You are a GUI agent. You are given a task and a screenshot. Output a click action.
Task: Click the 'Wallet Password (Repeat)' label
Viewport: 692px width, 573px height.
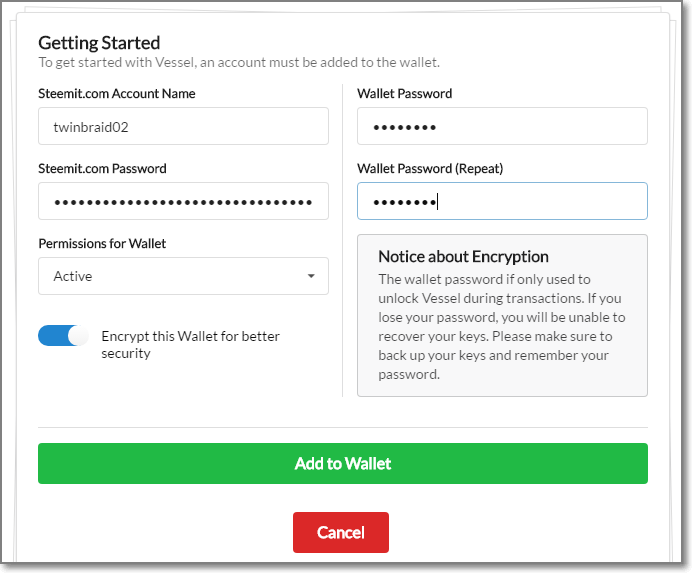tap(429, 168)
